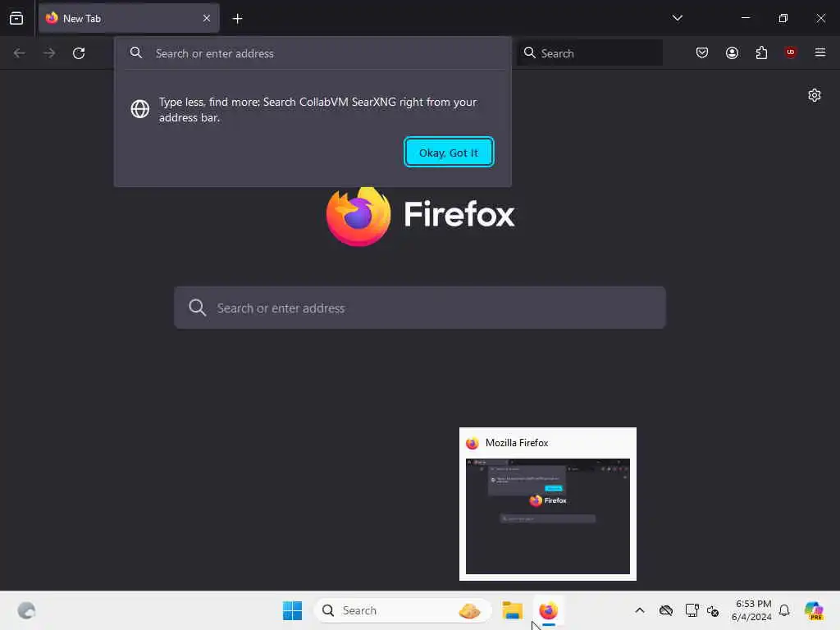This screenshot has height=630, width=840.
Task: Expand the list all tabs chevron
Action: coord(677,18)
